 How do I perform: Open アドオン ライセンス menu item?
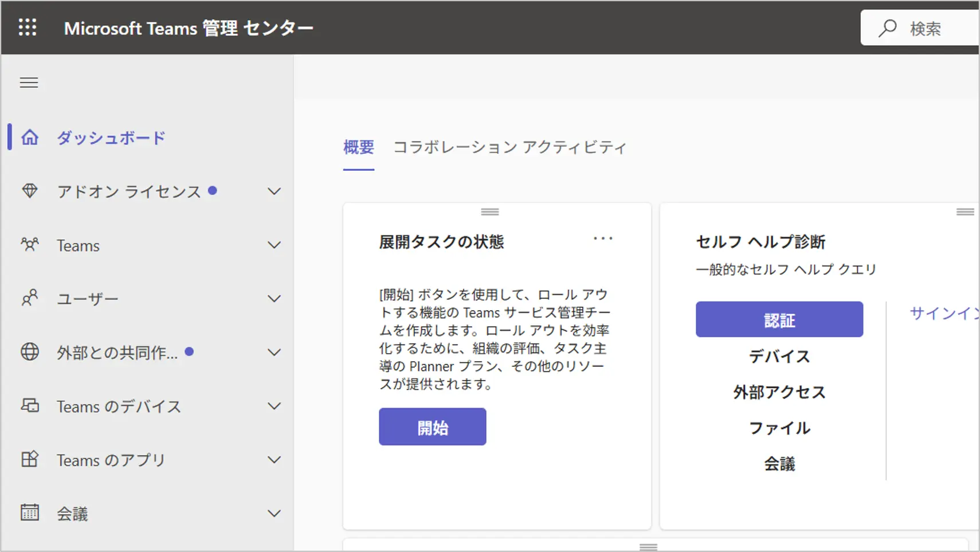129,191
